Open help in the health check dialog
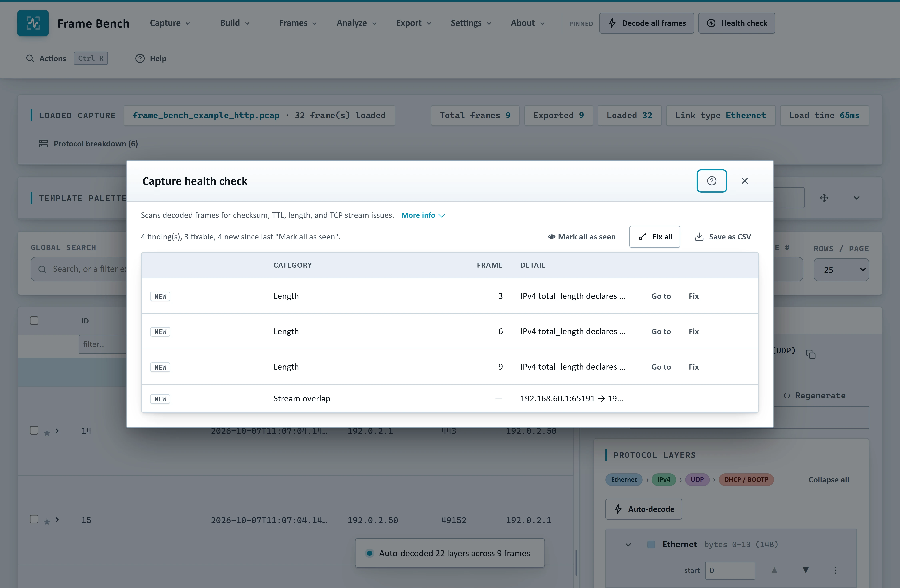Viewport: 900px width, 588px height. (711, 181)
